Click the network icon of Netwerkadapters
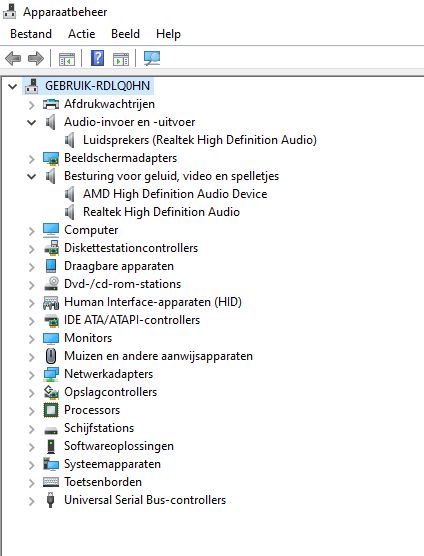The width and height of the screenshot is (424, 556). coord(51,374)
